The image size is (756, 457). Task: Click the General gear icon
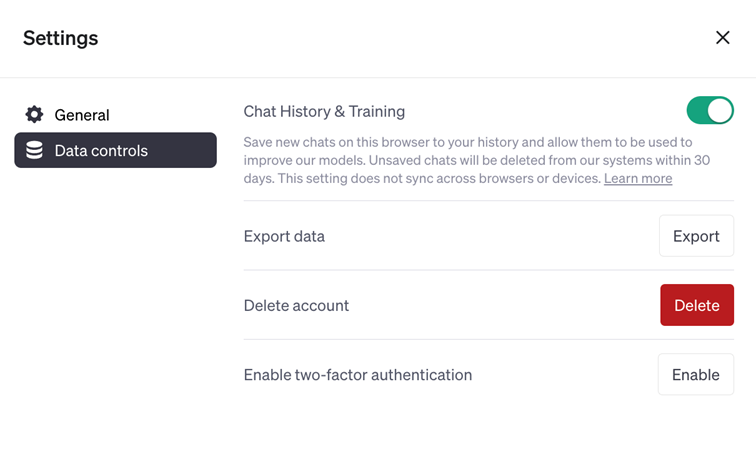[x=35, y=115]
